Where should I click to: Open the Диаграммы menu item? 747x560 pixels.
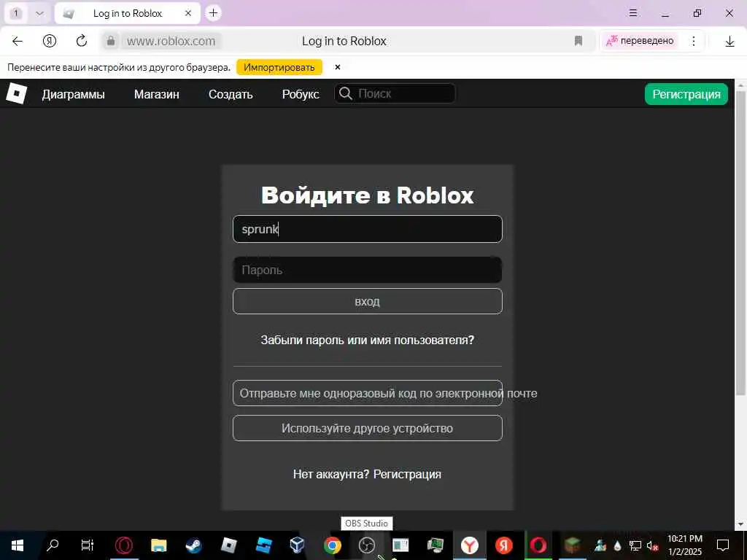tap(74, 94)
